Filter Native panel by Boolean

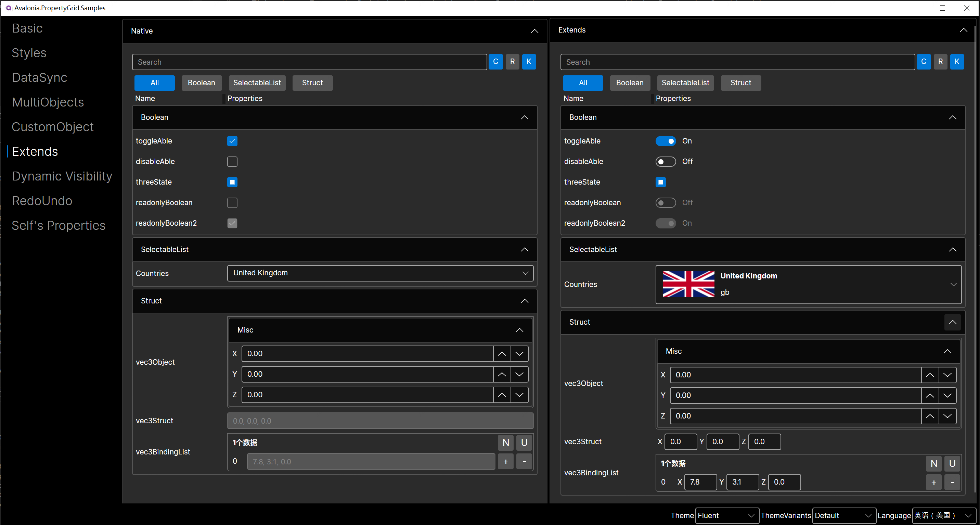(201, 83)
